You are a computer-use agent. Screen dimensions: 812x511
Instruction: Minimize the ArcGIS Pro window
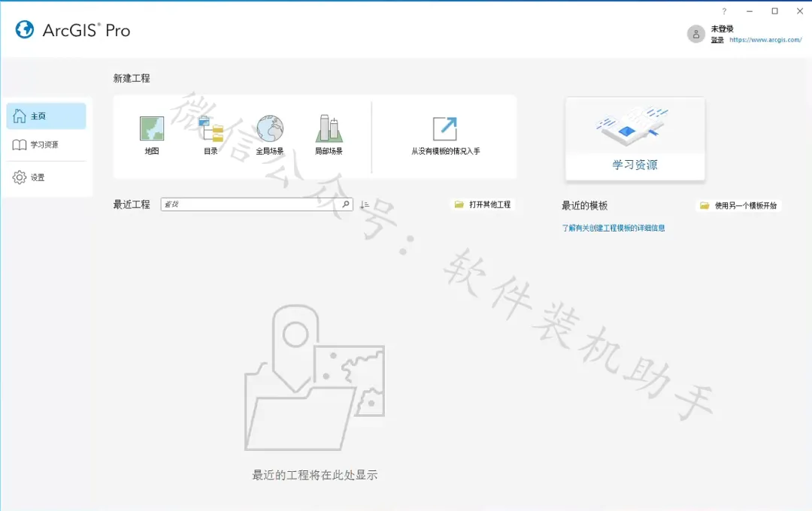tap(750, 11)
